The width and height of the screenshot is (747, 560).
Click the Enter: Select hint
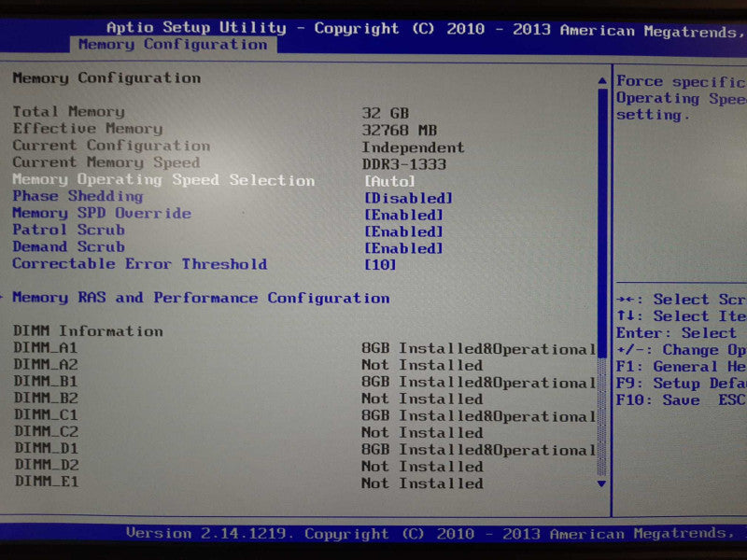point(676,333)
